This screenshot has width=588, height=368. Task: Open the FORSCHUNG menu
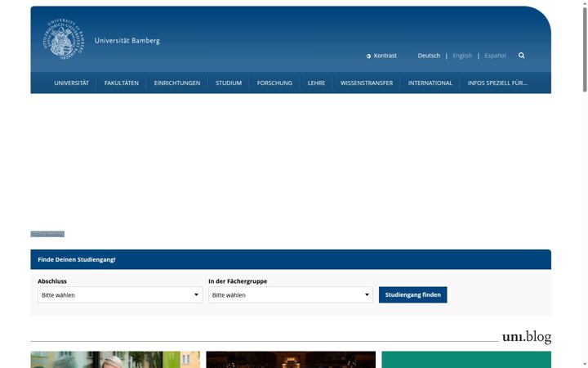(274, 83)
